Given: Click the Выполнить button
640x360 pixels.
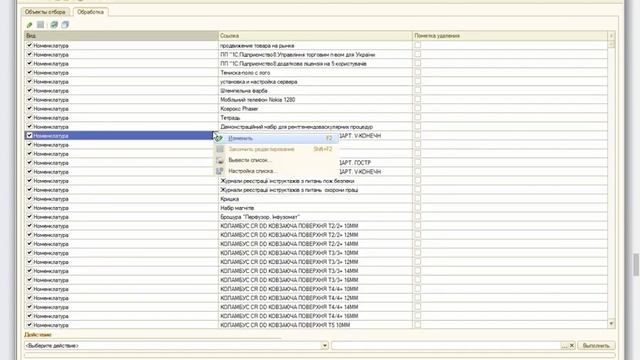Looking at the screenshot, I should (x=596, y=346).
